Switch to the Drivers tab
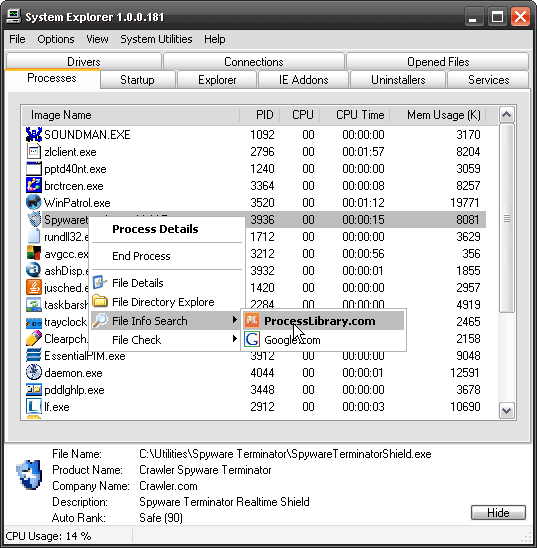The width and height of the screenshot is (537, 548). (x=84, y=62)
